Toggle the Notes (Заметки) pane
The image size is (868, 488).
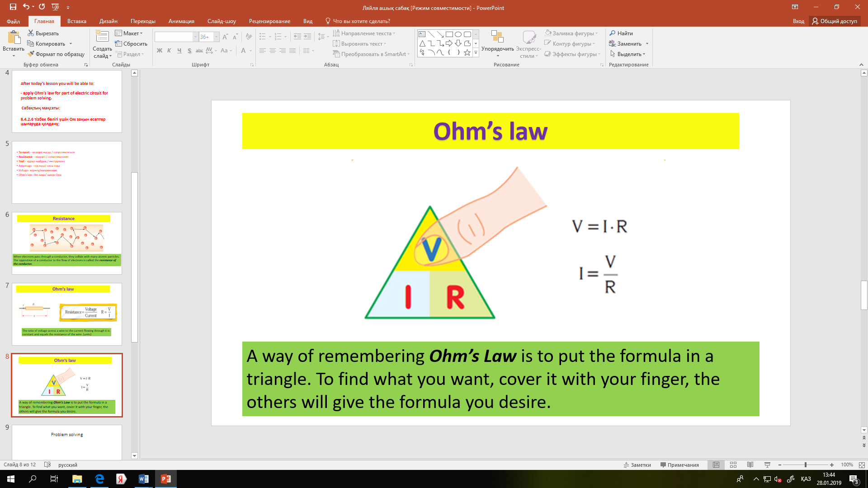637,465
